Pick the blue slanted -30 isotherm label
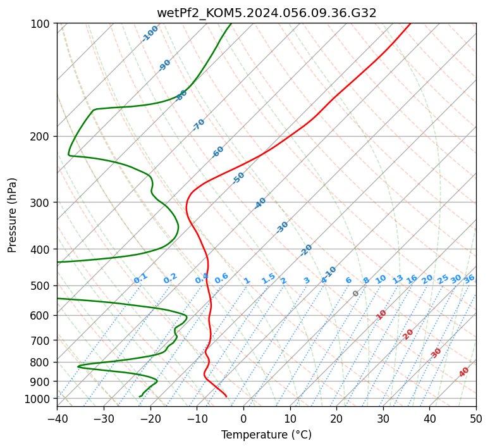 282,227
